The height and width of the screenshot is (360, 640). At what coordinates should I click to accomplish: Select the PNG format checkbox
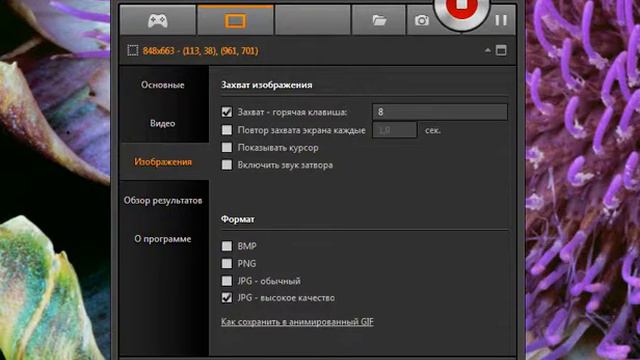(227, 264)
